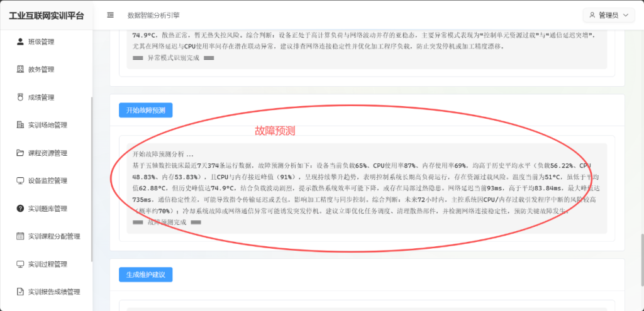Click the 实训场地管理 office icon
The image size is (644, 311).
click(x=19, y=125)
